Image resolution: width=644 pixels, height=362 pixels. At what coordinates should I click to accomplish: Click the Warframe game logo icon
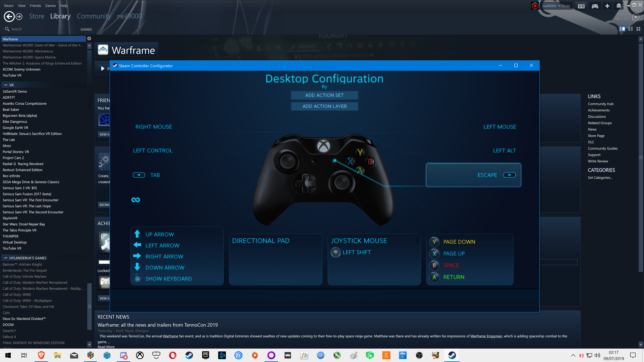(103, 50)
